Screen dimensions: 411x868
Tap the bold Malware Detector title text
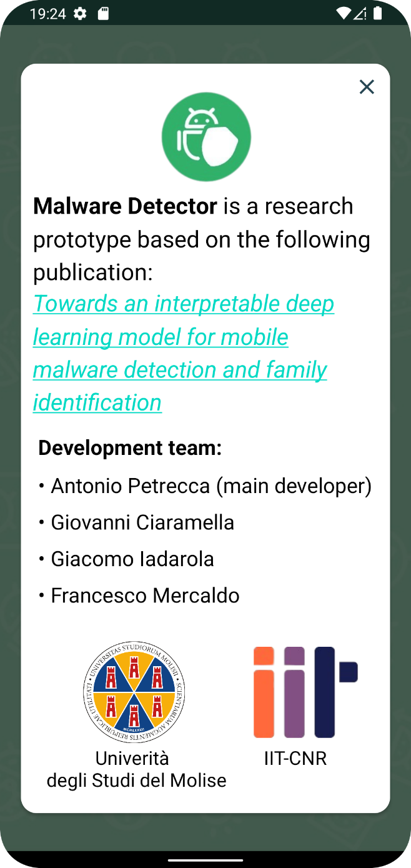[126, 206]
